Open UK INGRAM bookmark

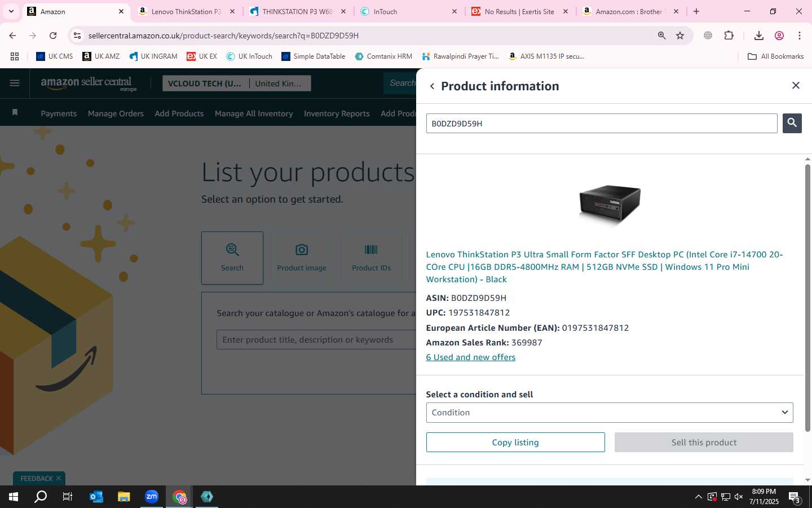[x=153, y=56]
